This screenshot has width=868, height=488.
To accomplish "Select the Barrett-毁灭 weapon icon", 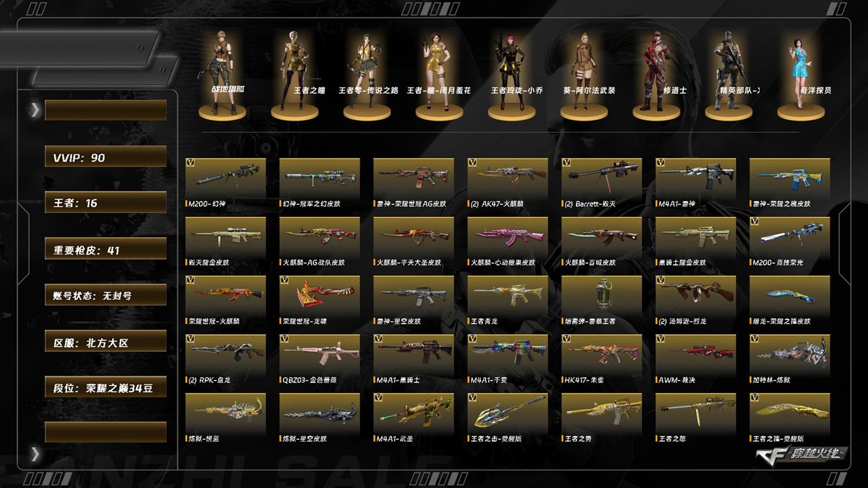I will click(602, 178).
